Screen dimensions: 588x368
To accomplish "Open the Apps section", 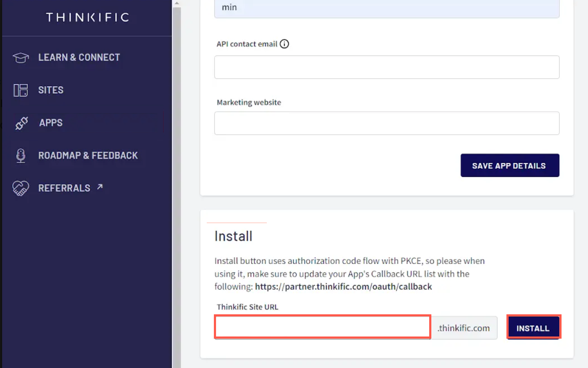I will coord(51,123).
